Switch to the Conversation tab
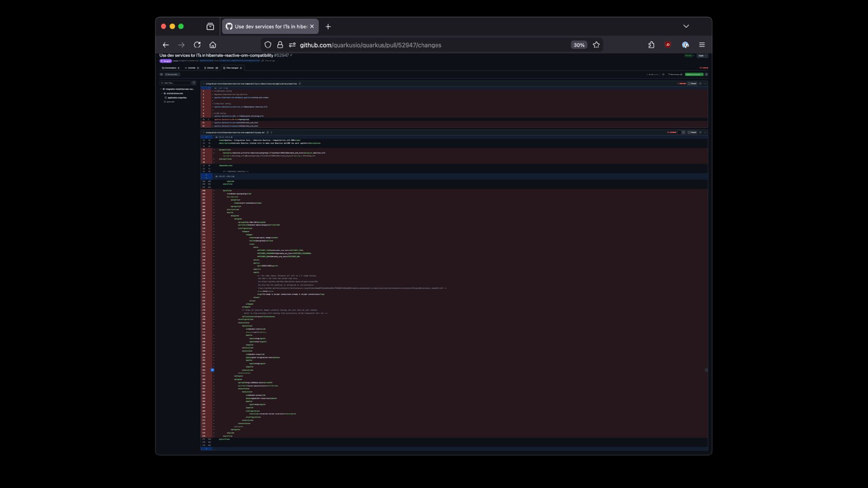868x488 pixels. point(170,68)
